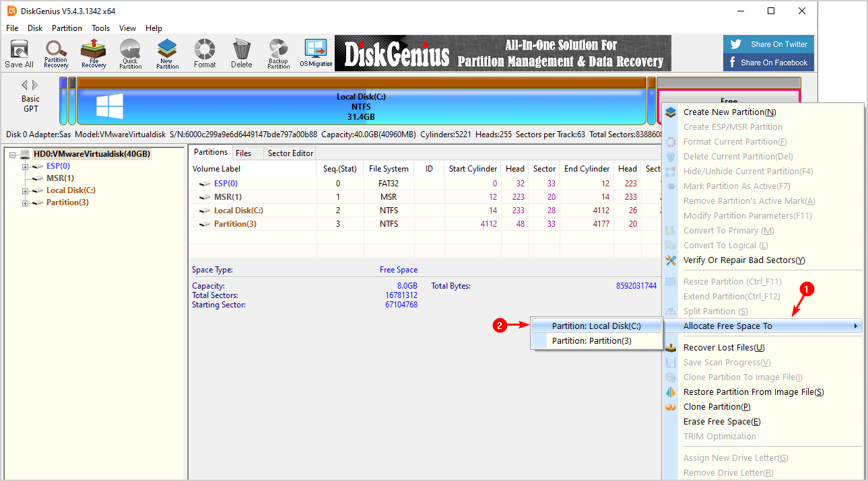Expand the ESP(0) tree node
This screenshot has width=868, height=481.
click(x=26, y=166)
